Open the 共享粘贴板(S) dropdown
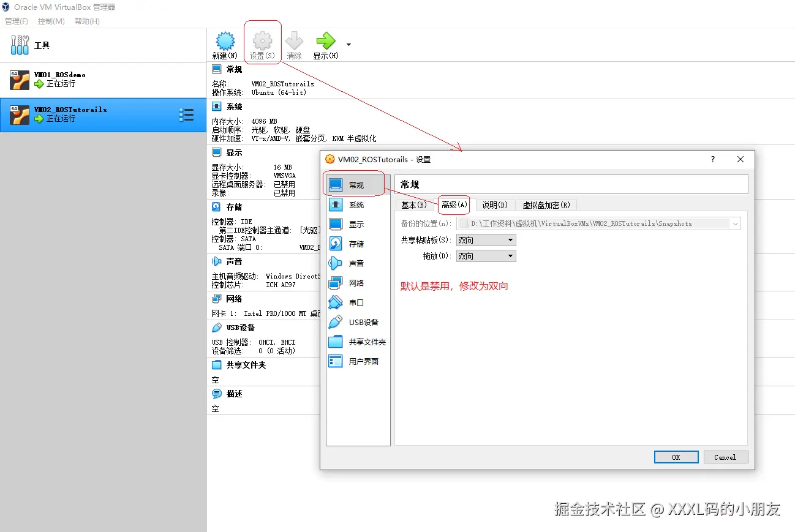Screen dimensions: 795x532 pyautogui.click(x=486, y=240)
